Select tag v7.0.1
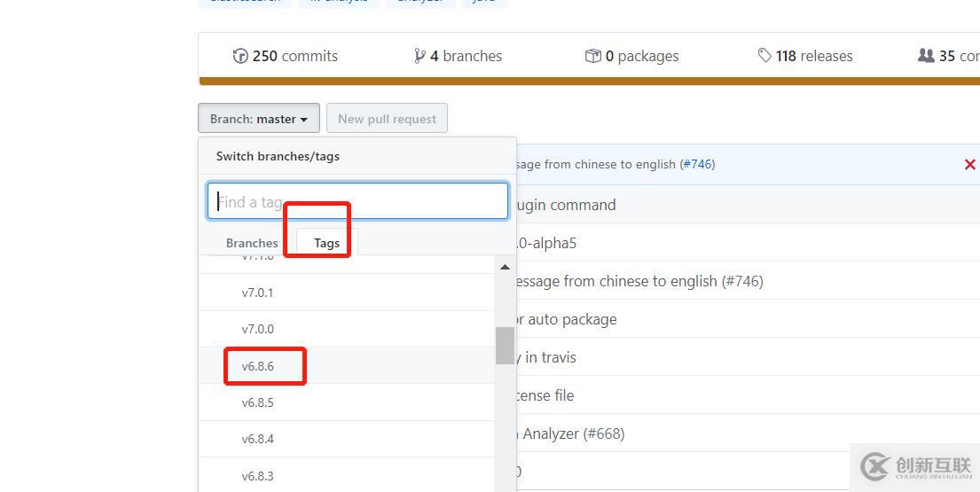 [347, 293]
